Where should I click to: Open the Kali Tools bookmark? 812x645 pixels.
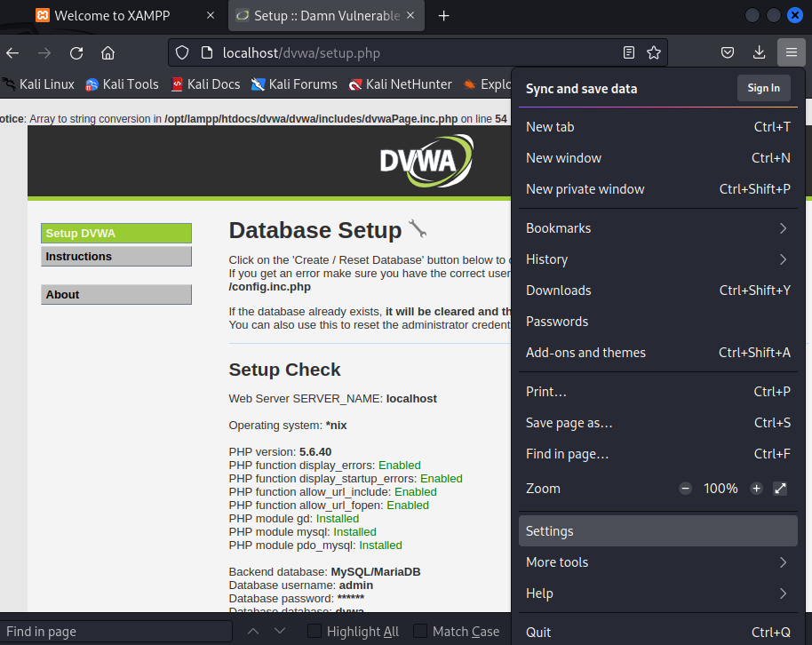123,84
